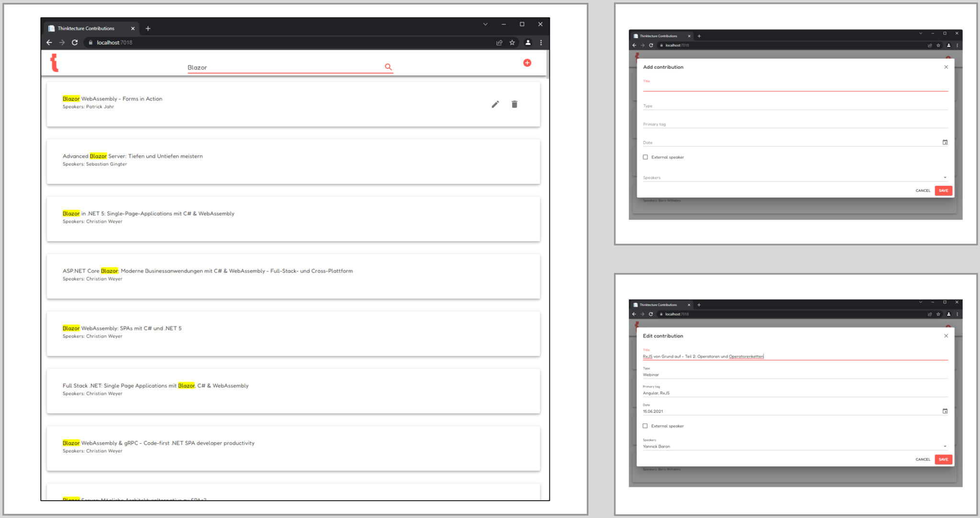Open the browser tab search chevron
Screen dimensions: 980x518
pyautogui.click(x=485, y=24)
